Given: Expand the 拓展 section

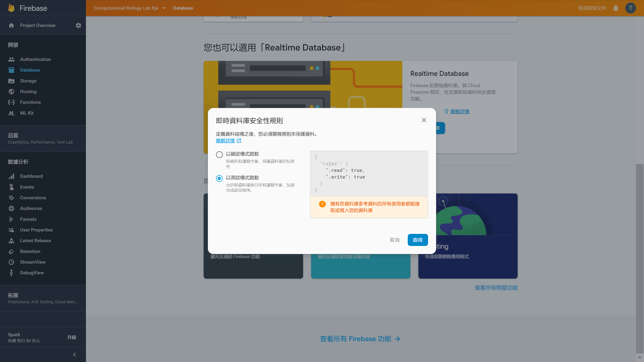Looking at the screenshot, I should pyautogui.click(x=43, y=298).
